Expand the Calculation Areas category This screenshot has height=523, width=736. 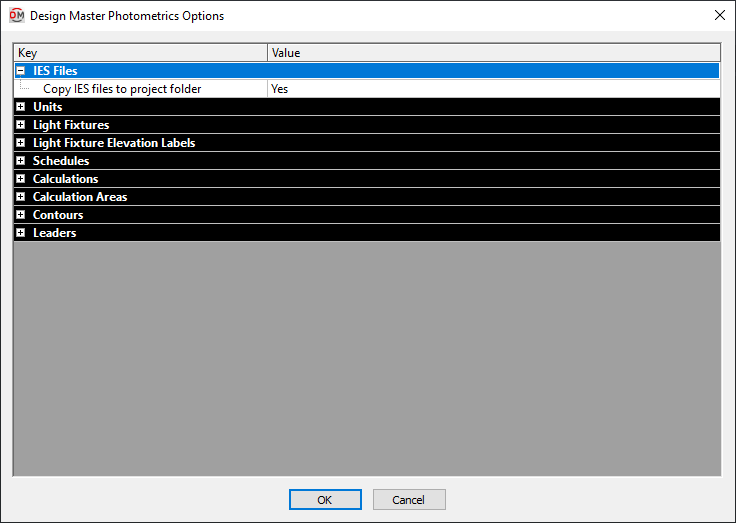(x=21, y=197)
